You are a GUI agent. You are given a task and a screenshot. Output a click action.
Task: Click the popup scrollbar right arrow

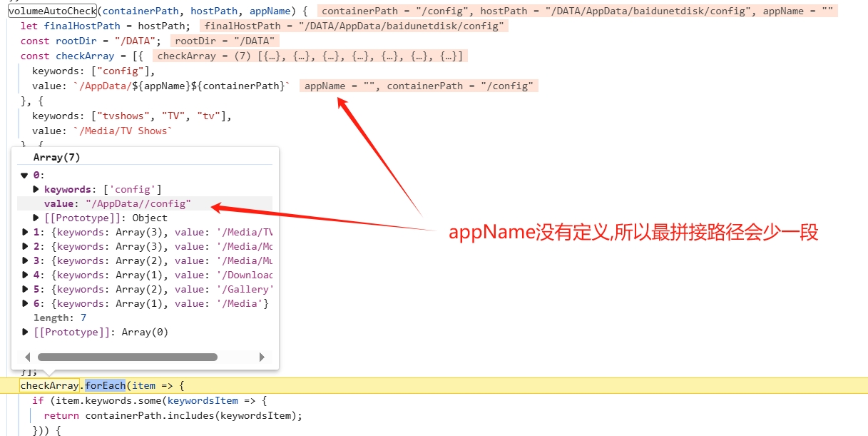point(262,357)
